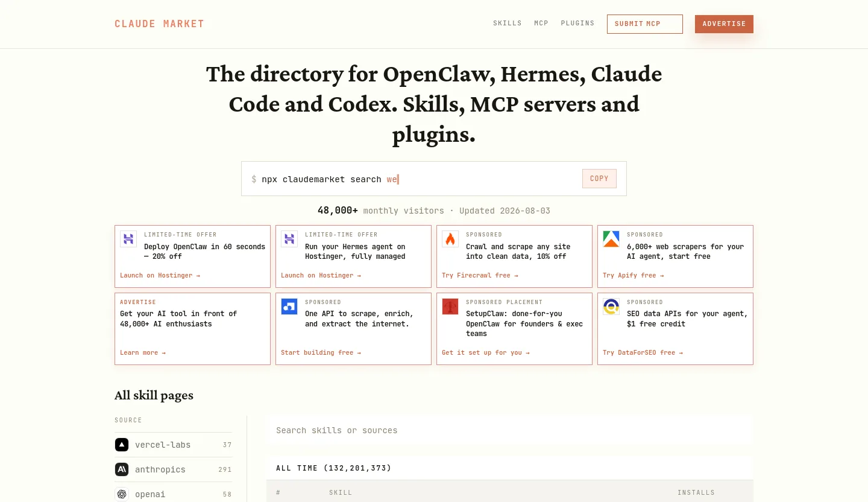868x502 pixels.
Task: Copy the npx claudemarket command
Action: [599, 179]
